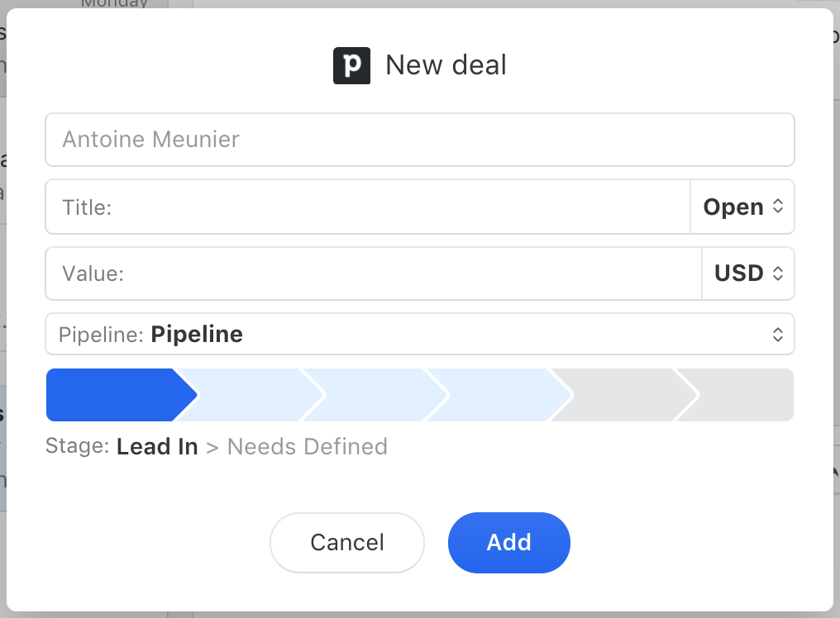This screenshot has width=840, height=618.
Task: Click the Pipeline selector stepper arrows
Action: (x=778, y=335)
